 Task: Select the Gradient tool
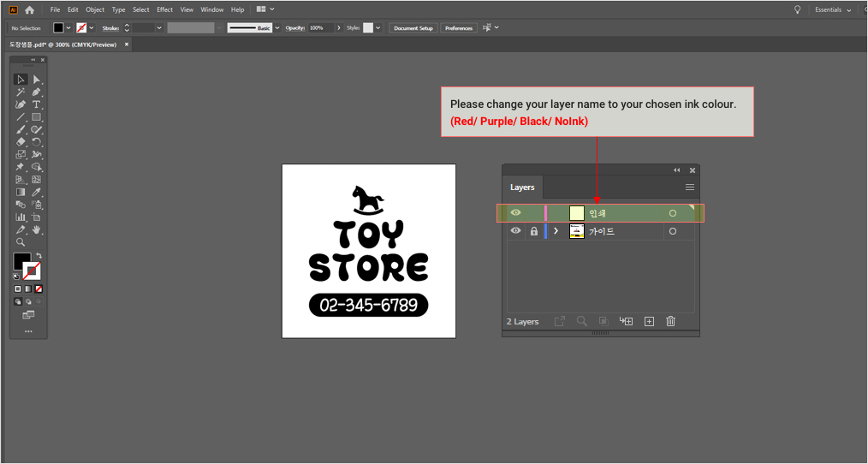click(21, 192)
